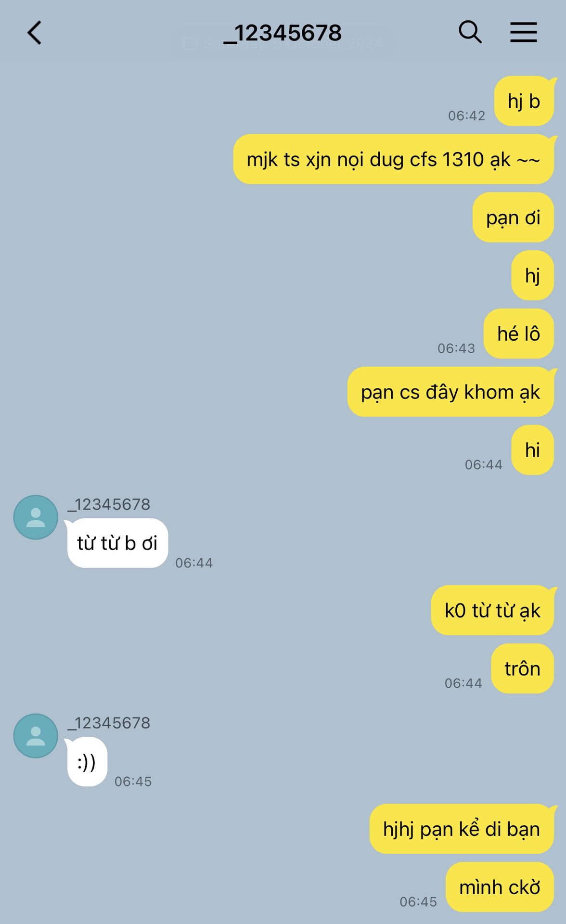Select the white "từ từ b ơi" bubble
Image resolution: width=566 pixels, height=924 pixels.
pyautogui.click(x=117, y=543)
